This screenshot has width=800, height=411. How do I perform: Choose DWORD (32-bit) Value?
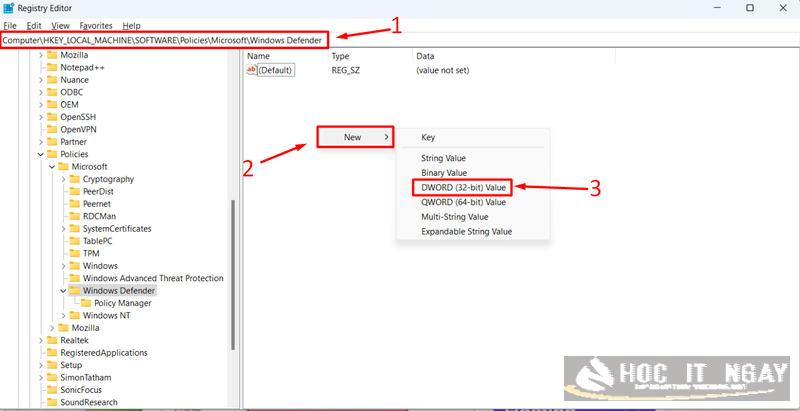[x=463, y=188]
